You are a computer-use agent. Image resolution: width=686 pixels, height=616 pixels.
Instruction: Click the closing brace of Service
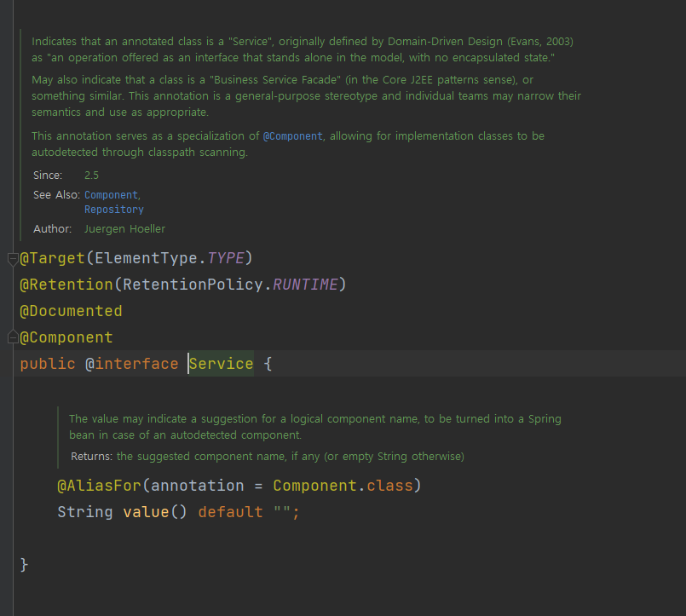(24, 565)
